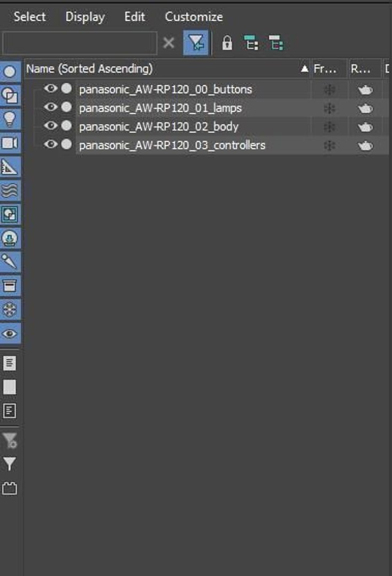Toggle Display Bones filter icon
The width and height of the screenshot is (392, 576).
click(10, 262)
